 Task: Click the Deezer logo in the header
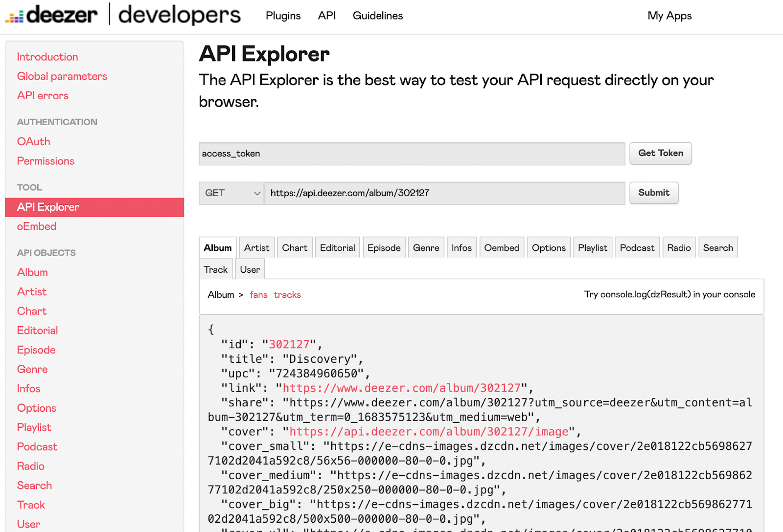tap(51, 15)
